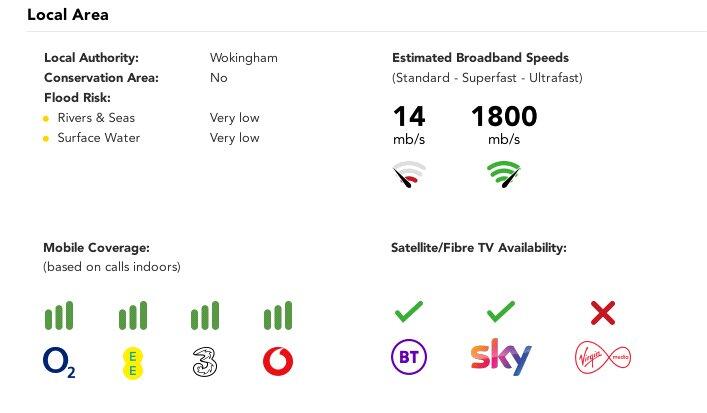The image size is (707, 413).
Task: Click the BT provider logo
Action: pos(408,357)
